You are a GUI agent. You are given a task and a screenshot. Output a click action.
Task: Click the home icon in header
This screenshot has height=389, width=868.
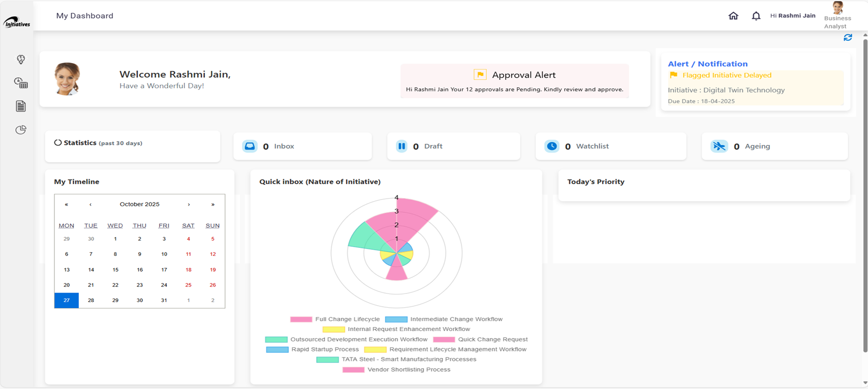point(733,16)
